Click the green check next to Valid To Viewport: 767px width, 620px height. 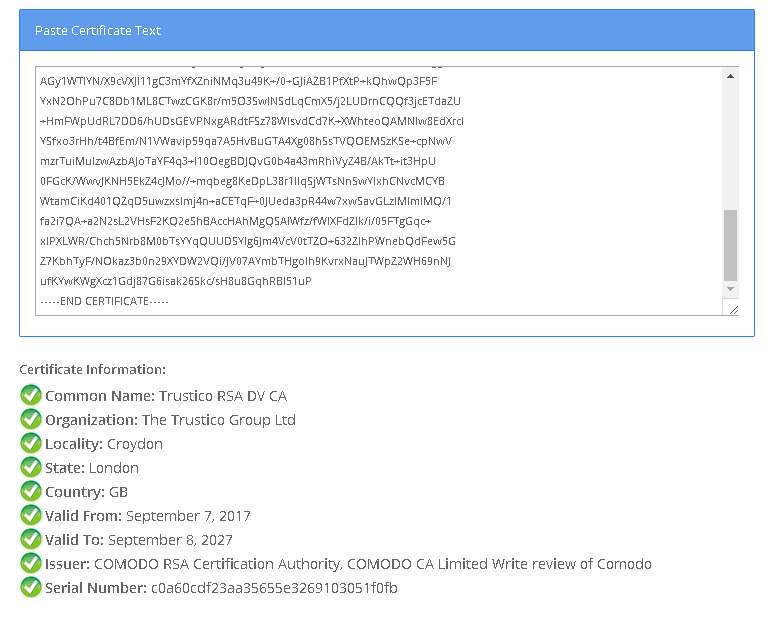pyautogui.click(x=30, y=540)
